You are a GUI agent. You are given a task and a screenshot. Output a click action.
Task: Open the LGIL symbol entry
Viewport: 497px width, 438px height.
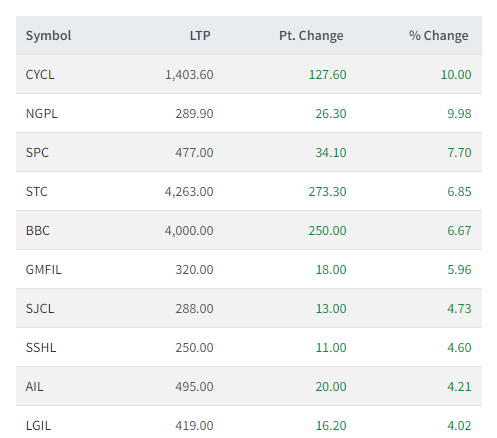38,425
